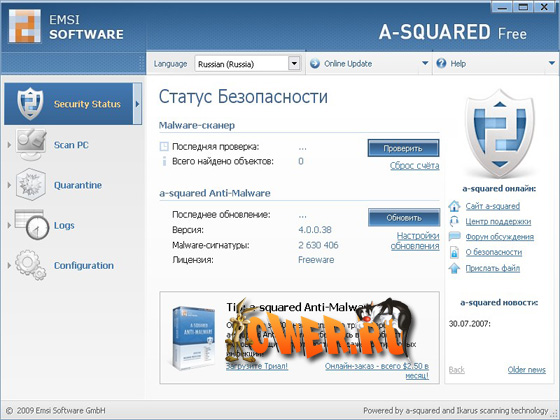Image resolution: width=560 pixels, height=420 pixels.
Task: Open the Сайт a-squared link
Action: pyautogui.click(x=492, y=206)
